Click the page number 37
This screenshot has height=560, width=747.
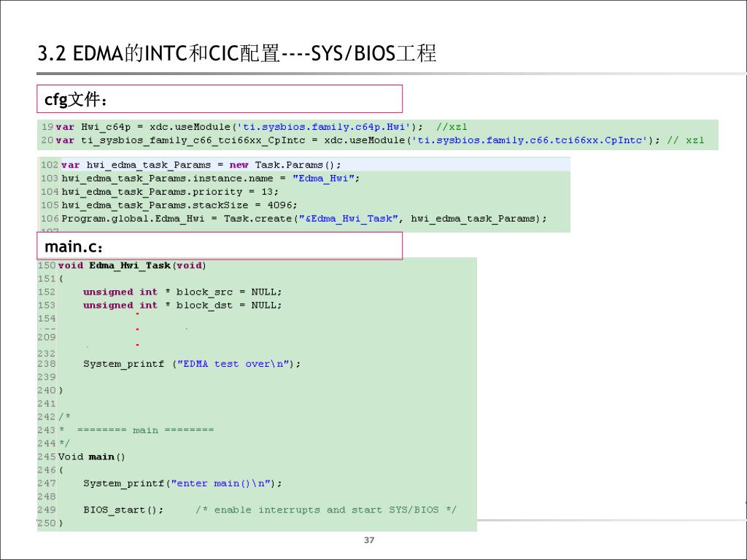369,540
